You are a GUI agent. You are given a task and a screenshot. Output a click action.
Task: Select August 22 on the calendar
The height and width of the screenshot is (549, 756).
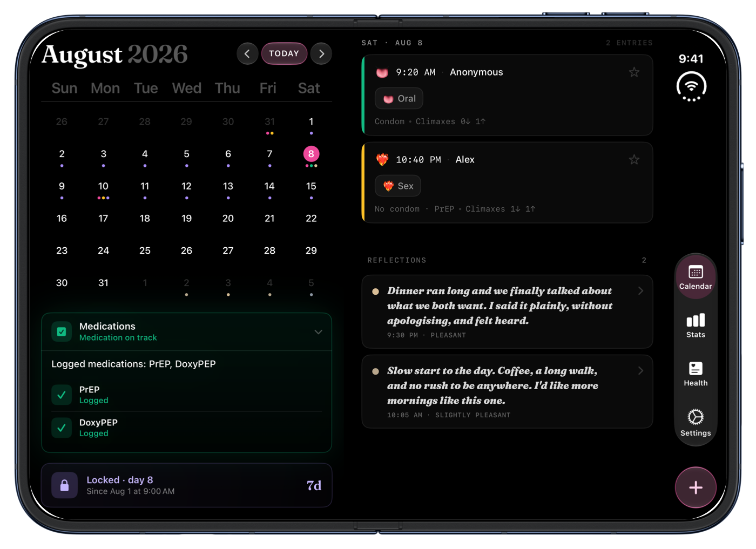pos(311,219)
